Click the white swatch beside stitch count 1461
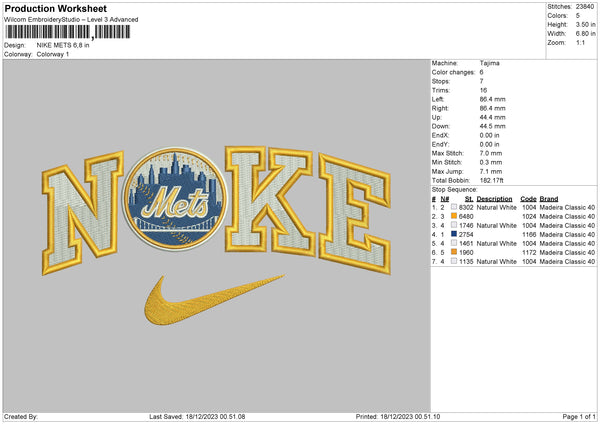The width and height of the screenshot is (600, 424). 454,243
